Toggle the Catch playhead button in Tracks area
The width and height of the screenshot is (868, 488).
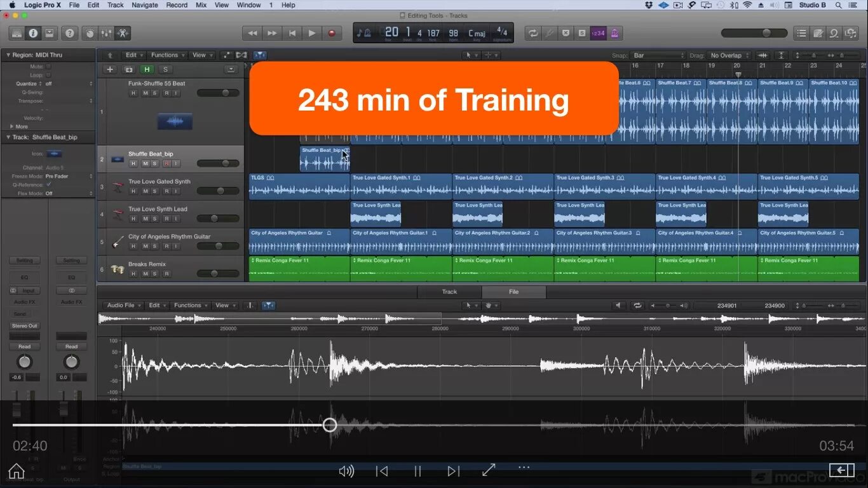click(x=260, y=55)
